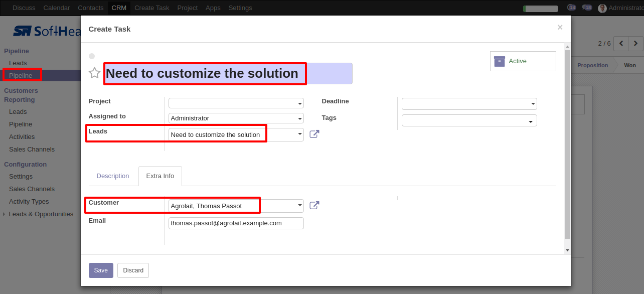Click the Save button
The image size is (644, 294).
coord(101,270)
